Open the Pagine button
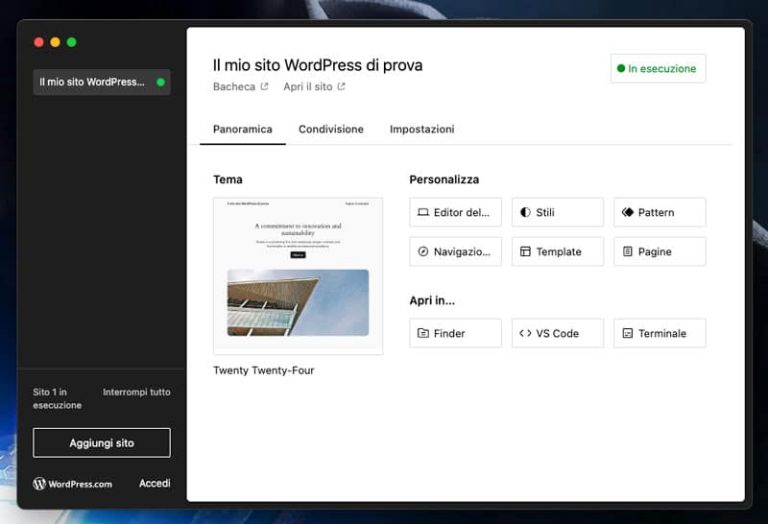This screenshot has width=768, height=524. coord(659,251)
